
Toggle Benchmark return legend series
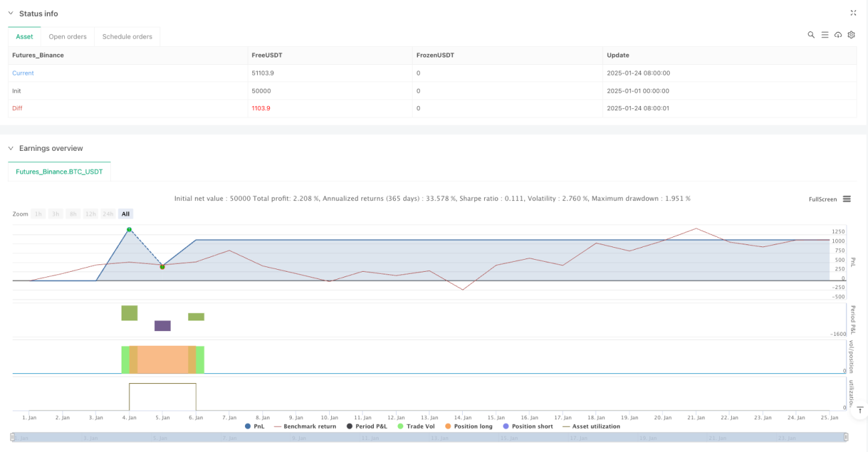pos(305,426)
